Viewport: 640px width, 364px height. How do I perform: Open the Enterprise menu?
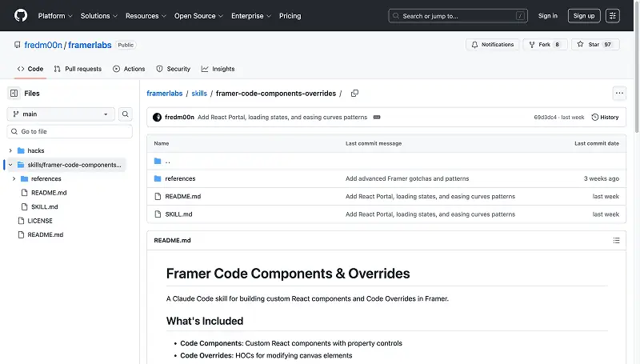251,16
